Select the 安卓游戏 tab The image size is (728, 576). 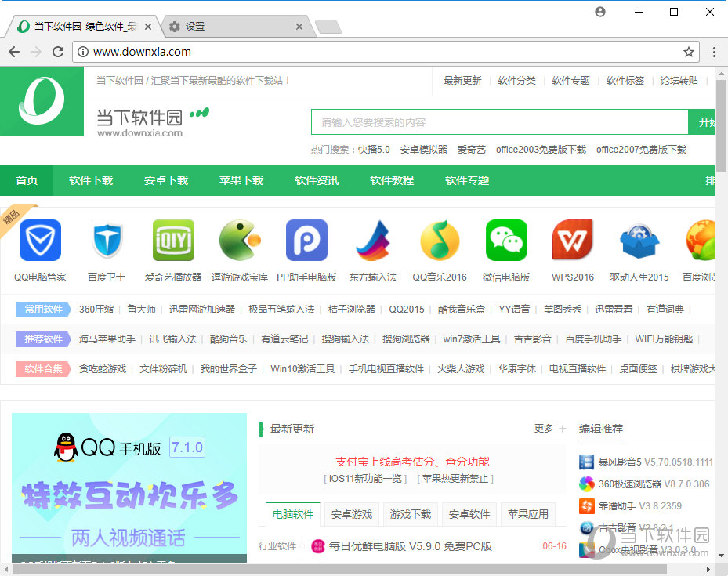tap(351, 514)
